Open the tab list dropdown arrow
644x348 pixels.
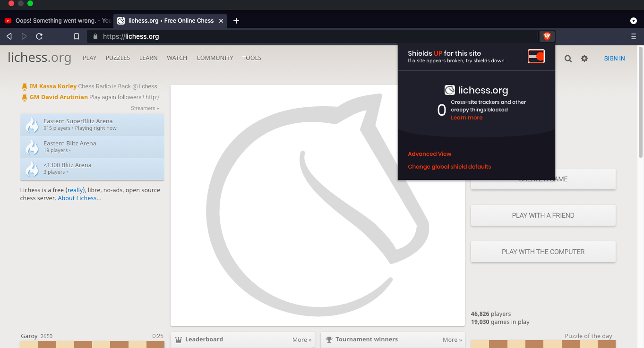point(634,21)
